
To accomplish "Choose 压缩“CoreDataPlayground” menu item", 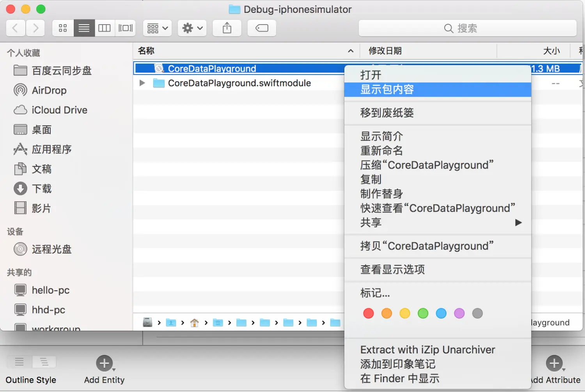I will point(438,165).
